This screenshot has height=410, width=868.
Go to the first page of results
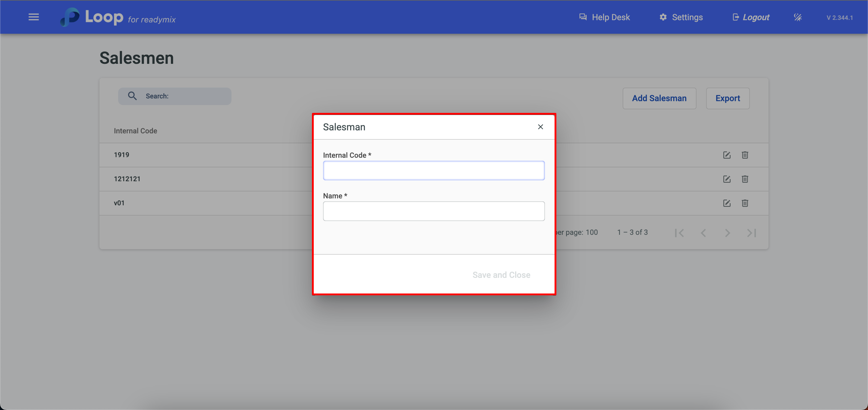(x=679, y=233)
